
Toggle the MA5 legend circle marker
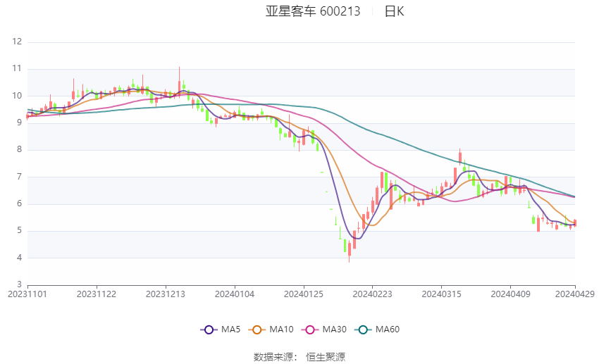[x=209, y=330]
